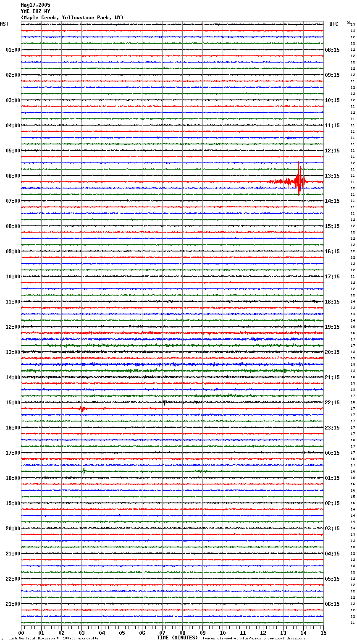Click the Each Vertical Division microvolts note
This screenshot has width=357, height=644.
[x=53, y=638]
